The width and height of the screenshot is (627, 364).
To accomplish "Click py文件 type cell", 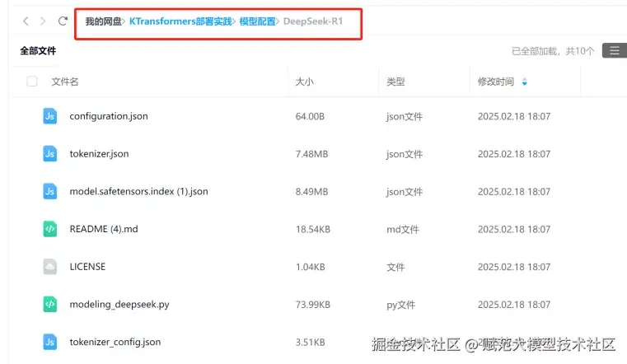I will coord(400,305).
